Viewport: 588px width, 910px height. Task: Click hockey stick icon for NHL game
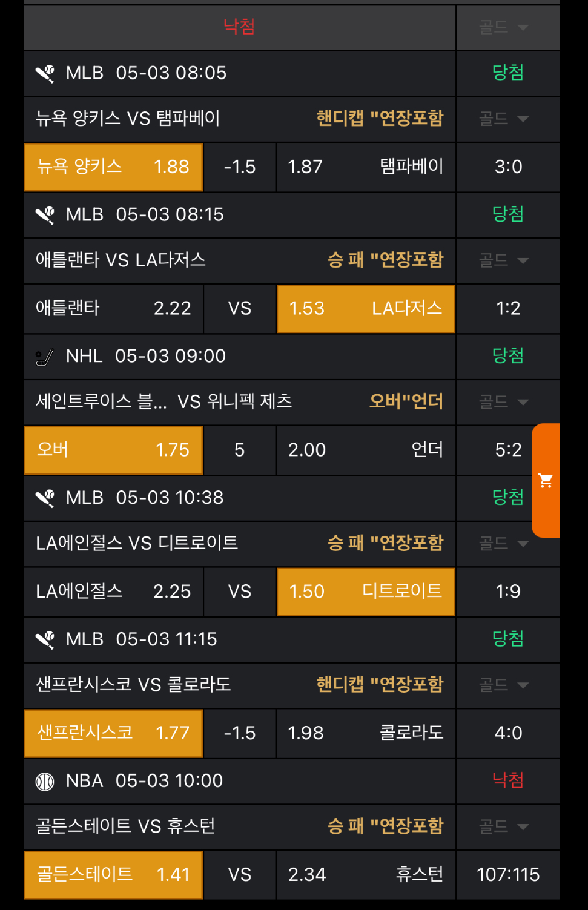[45, 357]
